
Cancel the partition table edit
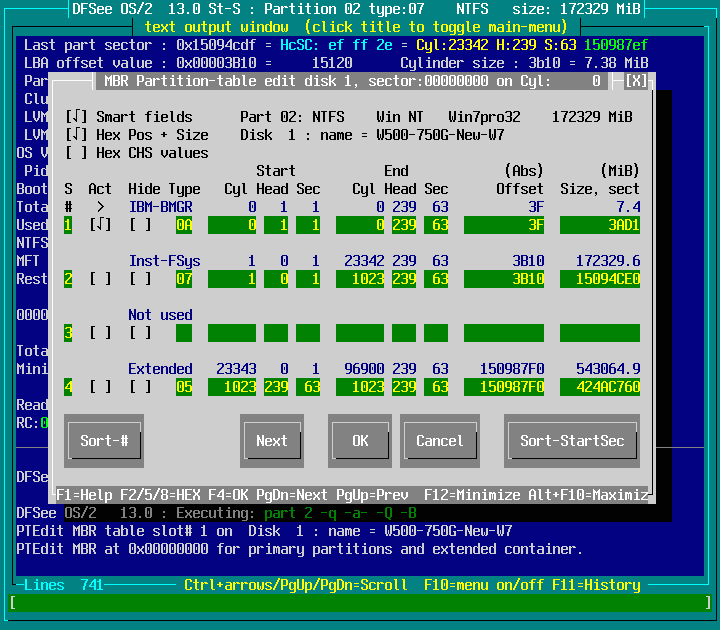(x=440, y=441)
